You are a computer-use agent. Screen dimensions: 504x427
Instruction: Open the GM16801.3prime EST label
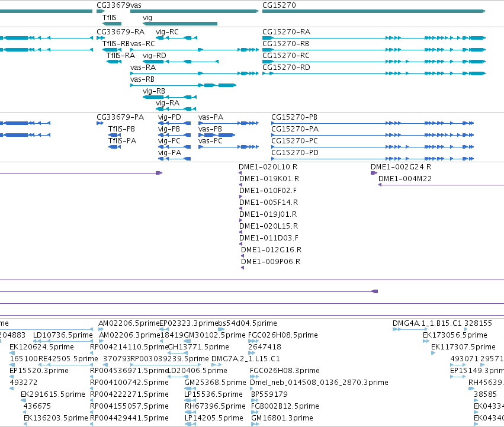[282, 418]
